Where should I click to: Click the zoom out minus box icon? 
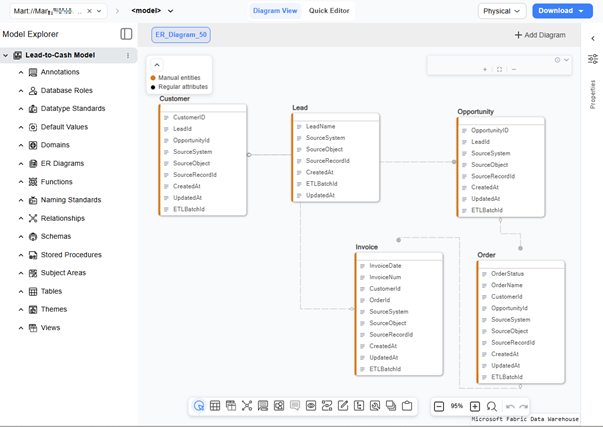pyautogui.click(x=439, y=406)
